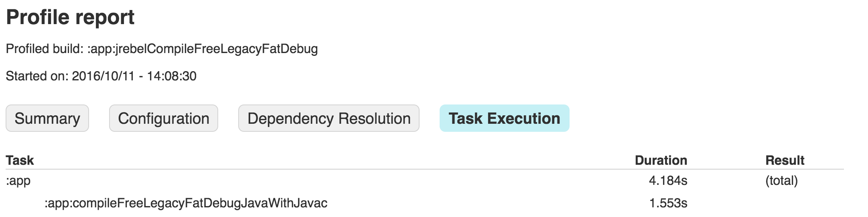Screen dimensions: 868x217
Task: Switch to the Summary tab
Action: point(47,119)
